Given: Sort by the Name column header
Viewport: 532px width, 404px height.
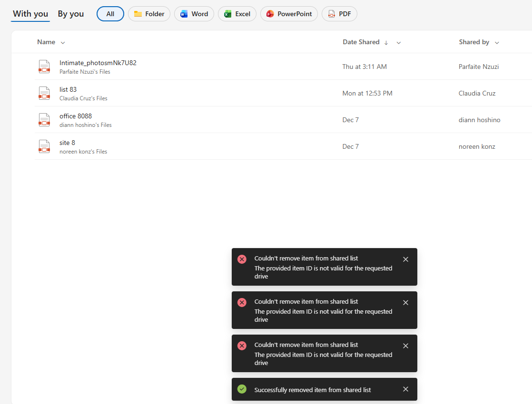Looking at the screenshot, I should pyautogui.click(x=46, y=42).
